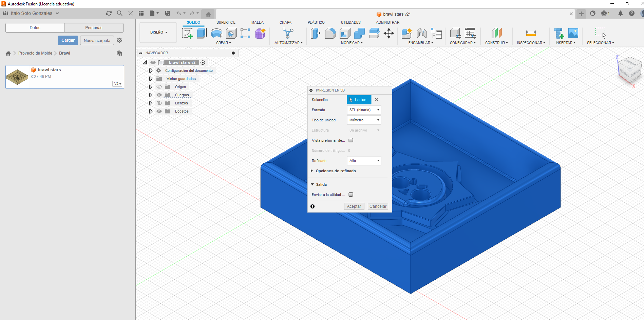Click the Aceptar button
This screenshot has width=644, height=320.
click(x=354, y=206)
